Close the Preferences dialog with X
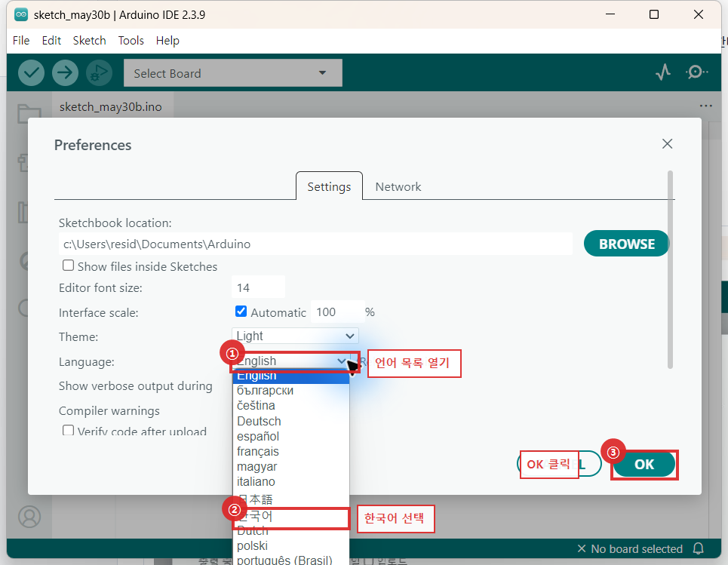Screen dimensions: 728x565 pos(667,144)
